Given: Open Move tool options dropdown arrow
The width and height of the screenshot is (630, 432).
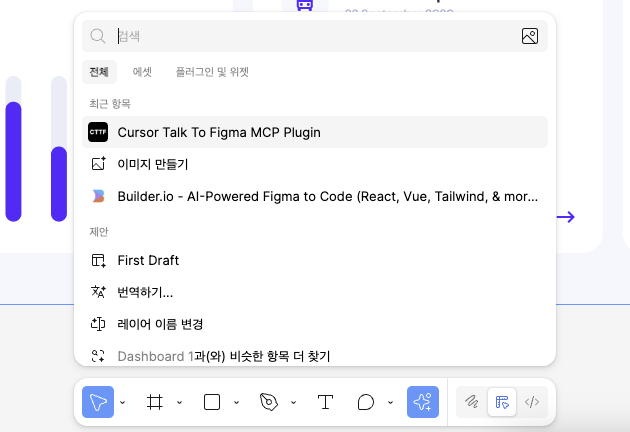Looking at the screenshot, I should 123,402.
